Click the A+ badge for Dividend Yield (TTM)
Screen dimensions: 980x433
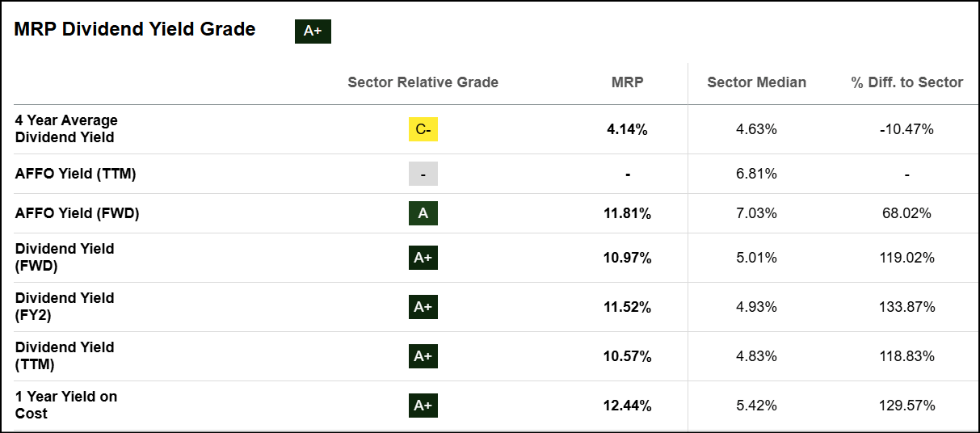pyautogui.click(x=423, y=356)
